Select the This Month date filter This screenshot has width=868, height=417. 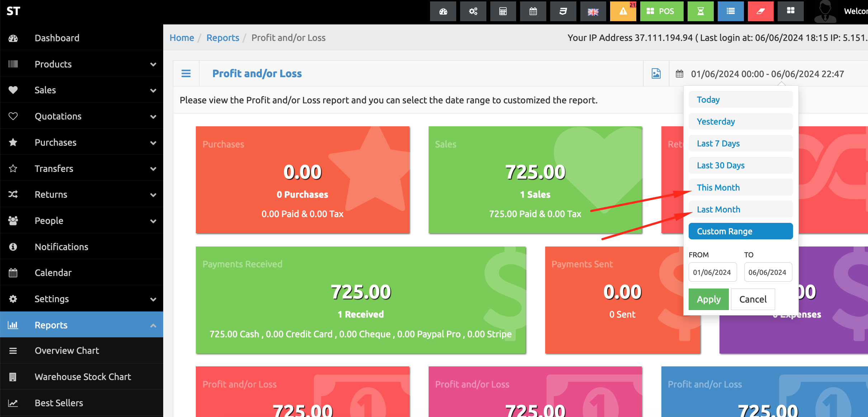click(x=718, y=187)
